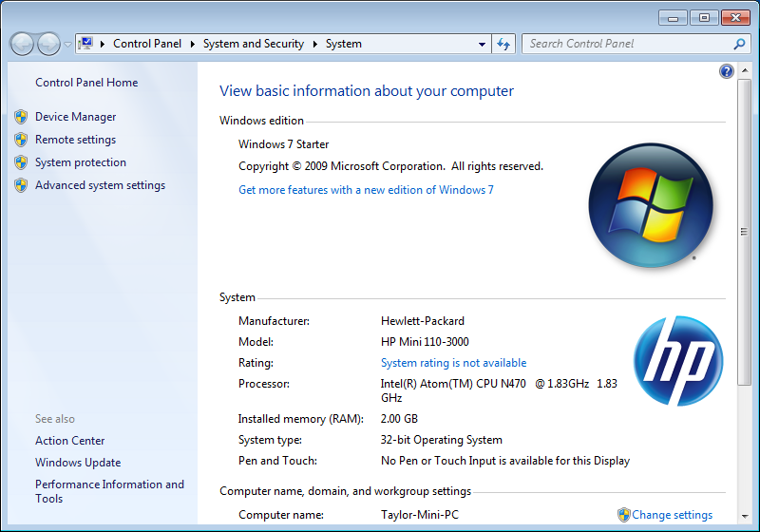Click the Back navigation arrow
Screen dimensions: 760x532
[x=22, y=44]
